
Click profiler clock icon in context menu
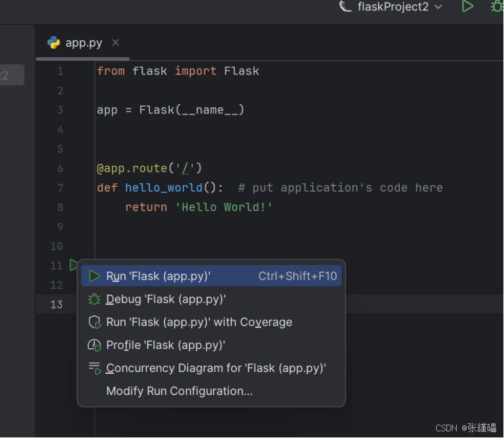pos(95,345)
